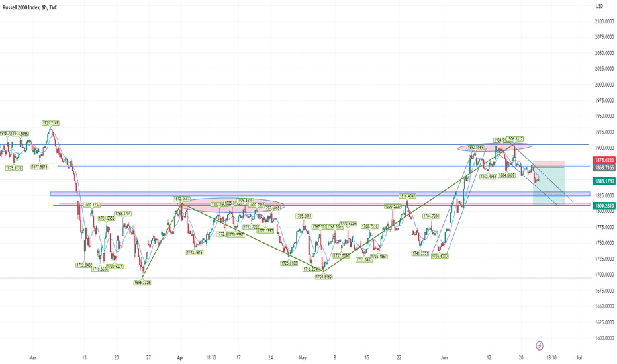Screen dimensions: 617x364
Task: Click the Mar date on time axis
Action: (x=32, y=357)
